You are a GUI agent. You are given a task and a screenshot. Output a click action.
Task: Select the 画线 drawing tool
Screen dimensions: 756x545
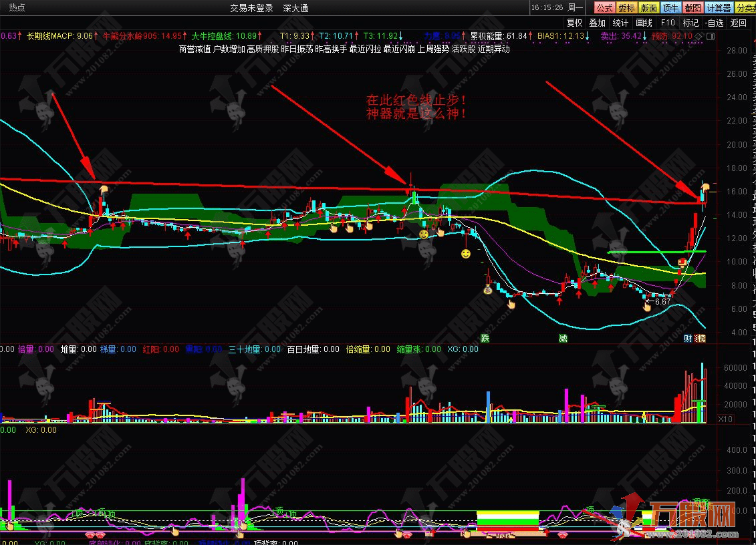tap(644, 23)
